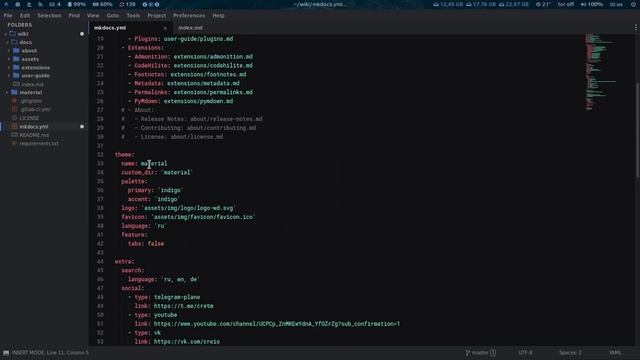Open the Goto menu
Viewport: 640px width, 360px height.
click(113, 16)
